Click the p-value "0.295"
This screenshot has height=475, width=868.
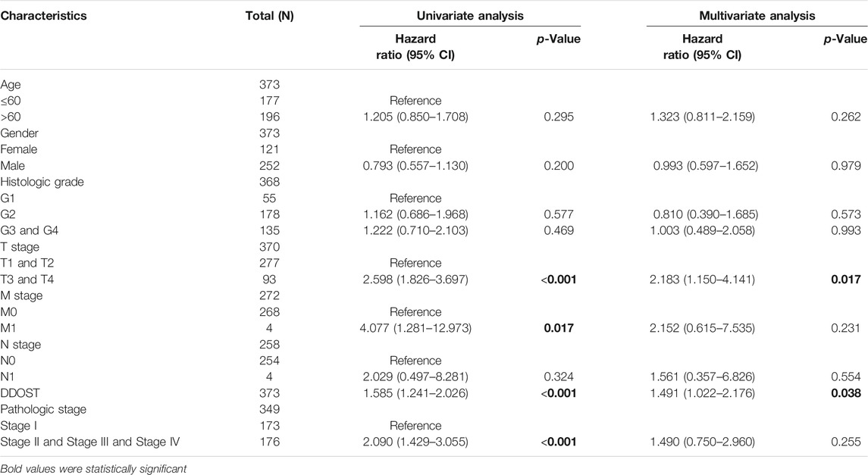559,117
